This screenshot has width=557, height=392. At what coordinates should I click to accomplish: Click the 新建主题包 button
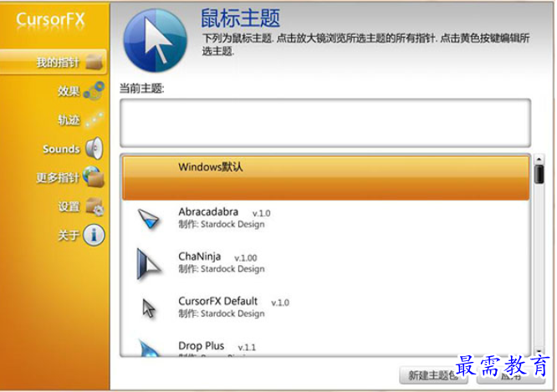coord(433,375)
